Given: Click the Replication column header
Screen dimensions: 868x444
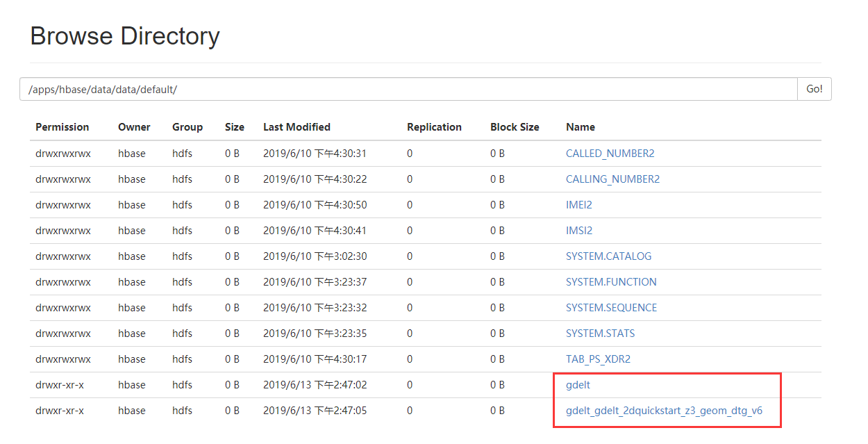Looking at the screenshot, I should (434, 127).
